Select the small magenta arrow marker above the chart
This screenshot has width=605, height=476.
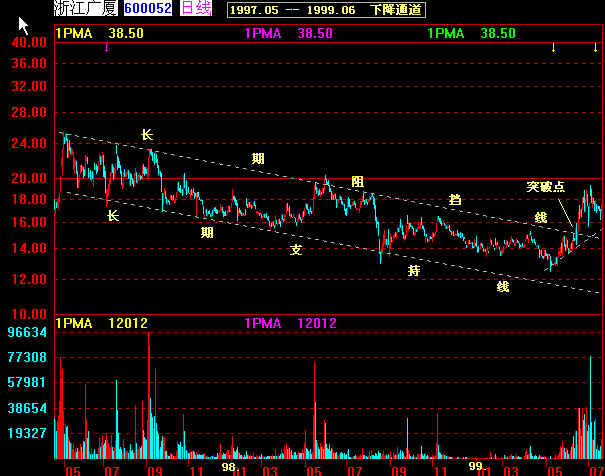click(106, 48)
